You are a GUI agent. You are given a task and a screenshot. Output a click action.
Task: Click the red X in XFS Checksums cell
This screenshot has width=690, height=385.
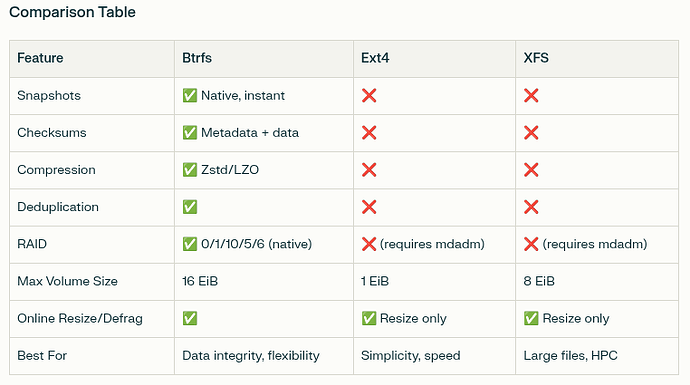tap(531, 132)
